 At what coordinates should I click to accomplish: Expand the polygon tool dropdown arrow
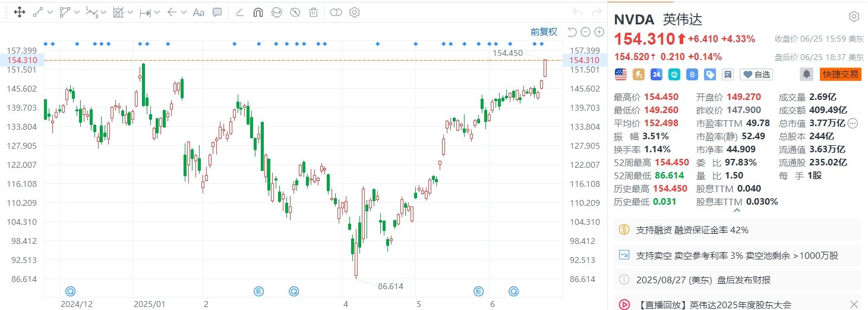76,12
